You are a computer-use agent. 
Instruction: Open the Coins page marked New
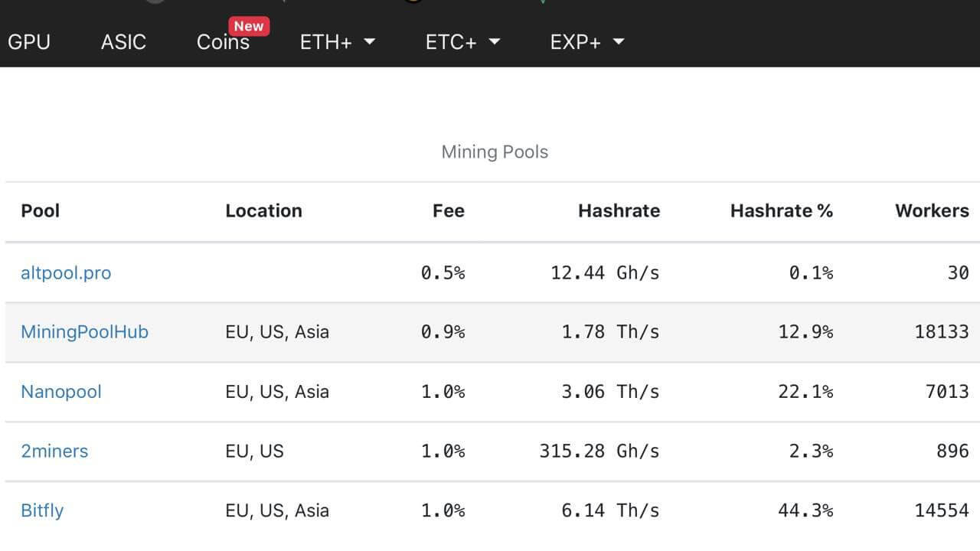coord(222,42)
